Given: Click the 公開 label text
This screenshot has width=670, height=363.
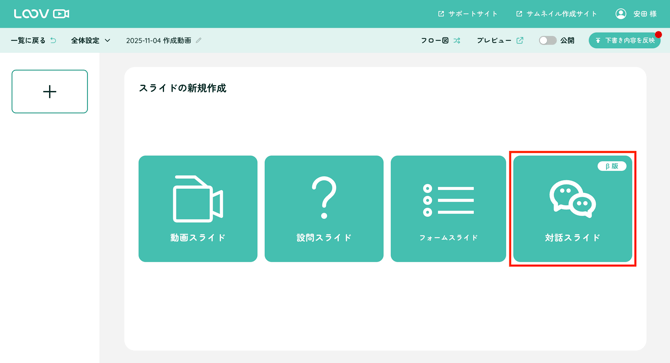Looking at the screenshot, I should click(567, 41).
